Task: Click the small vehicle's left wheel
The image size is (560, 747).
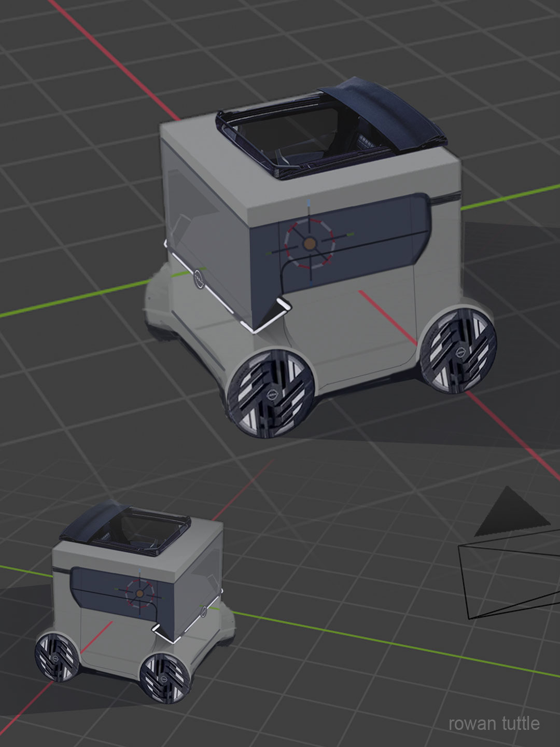Action: (x=57, y=656)
